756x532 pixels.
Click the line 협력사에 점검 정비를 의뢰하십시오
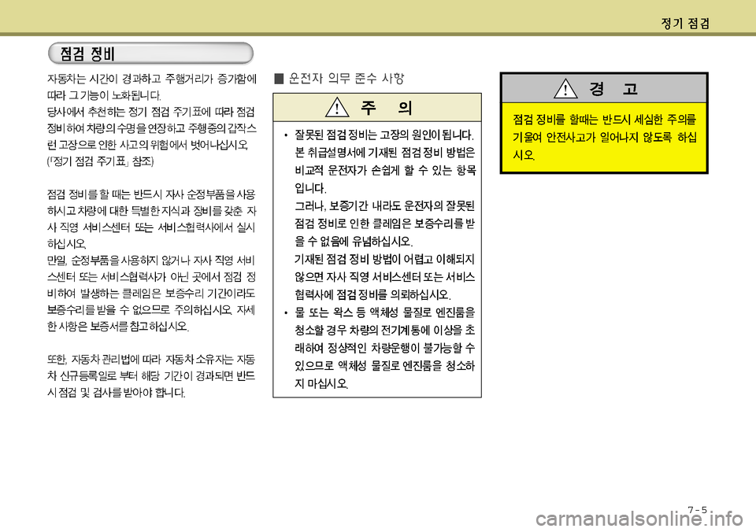(x=372, y=294)
